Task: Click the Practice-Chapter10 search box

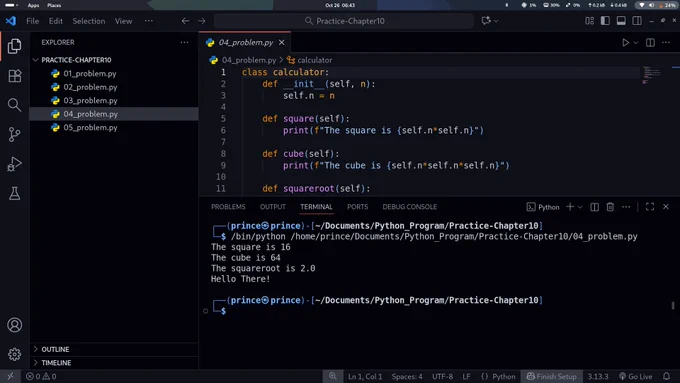Action: tap(344, 21)
